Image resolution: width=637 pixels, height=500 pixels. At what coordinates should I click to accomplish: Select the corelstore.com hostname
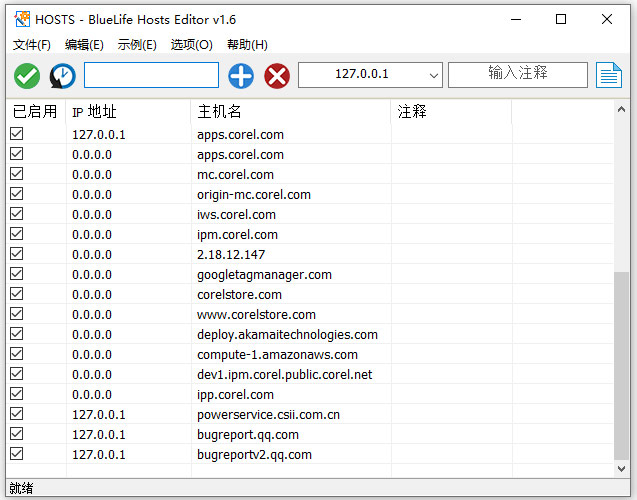click(x=239, y=294)
